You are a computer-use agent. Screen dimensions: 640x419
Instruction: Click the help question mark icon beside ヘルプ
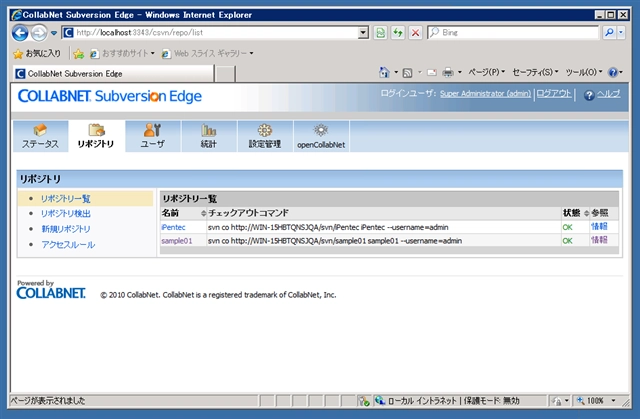(x=589, y=95)
